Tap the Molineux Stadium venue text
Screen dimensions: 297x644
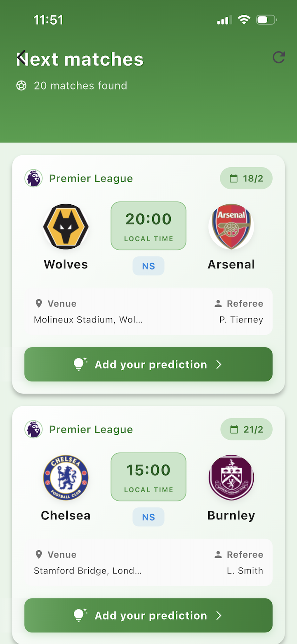[x=88, y=320]
